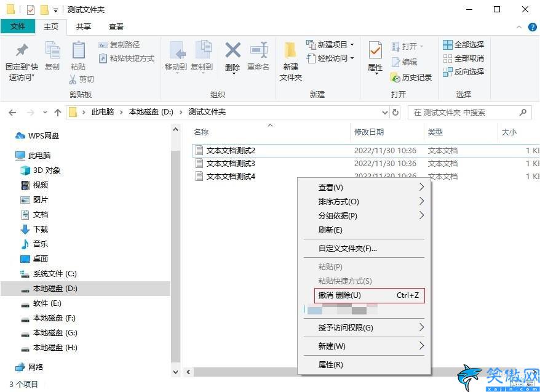Viewport: 540px width, 392px height.
Task: Choose 自定义文件夹(F)... from the context menu
Action: pyautogui.click(x=363, y=249)
